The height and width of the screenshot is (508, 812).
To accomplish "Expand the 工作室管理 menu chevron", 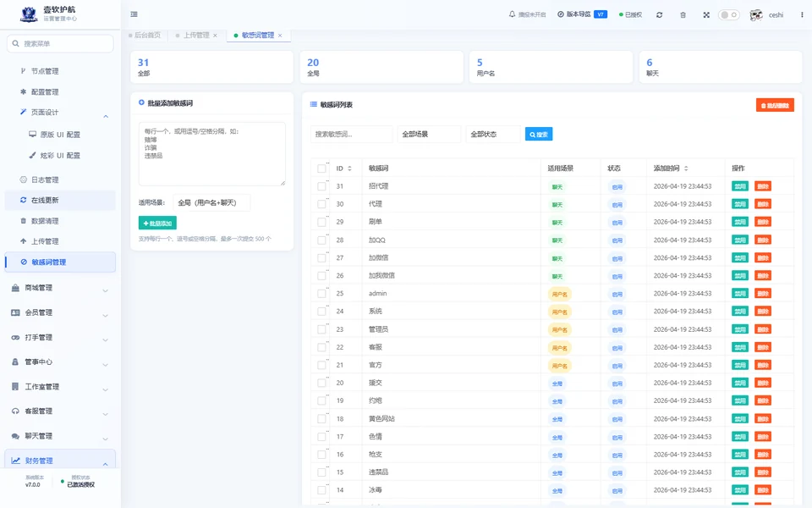I will pyautogui.click(x=105, y=389).
